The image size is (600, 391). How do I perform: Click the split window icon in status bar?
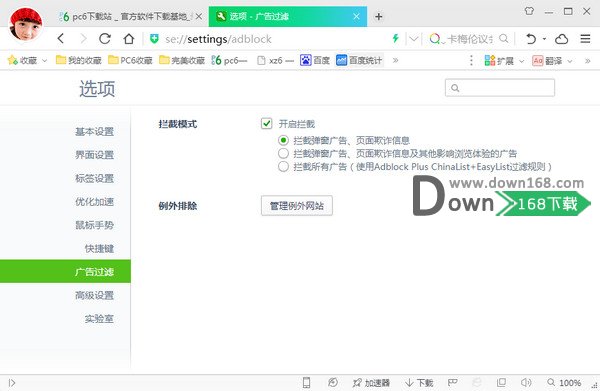coord(501,382)
